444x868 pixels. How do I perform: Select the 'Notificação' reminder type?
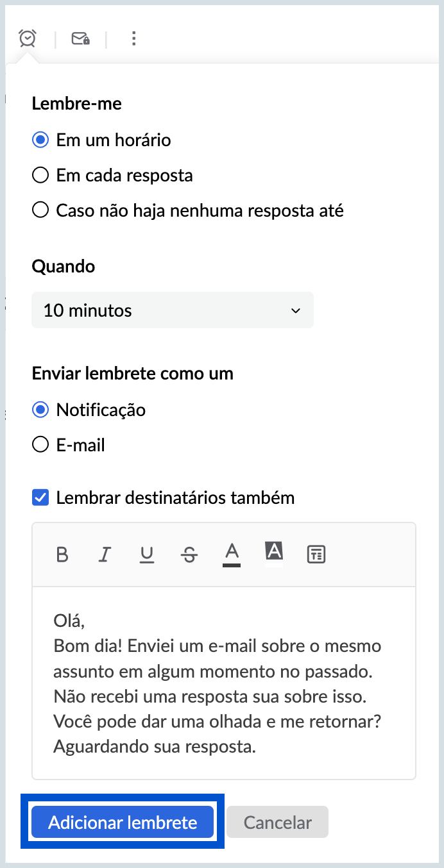point(40,409)
